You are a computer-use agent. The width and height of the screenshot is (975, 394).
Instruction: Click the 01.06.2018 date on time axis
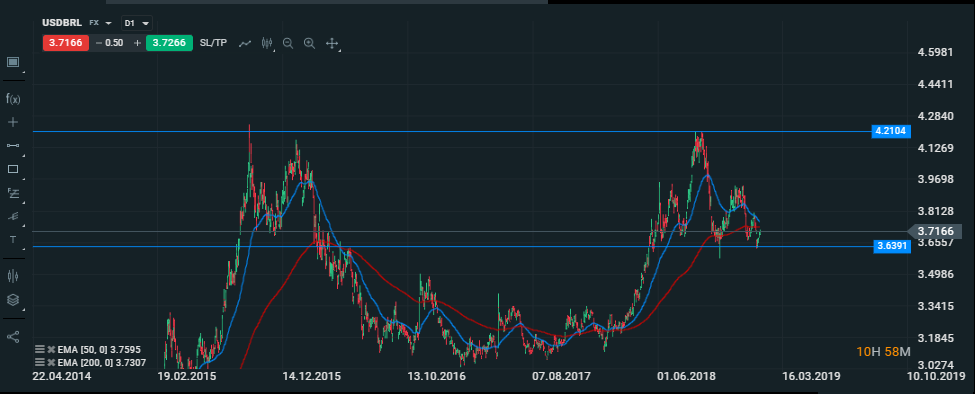point(686,377)
